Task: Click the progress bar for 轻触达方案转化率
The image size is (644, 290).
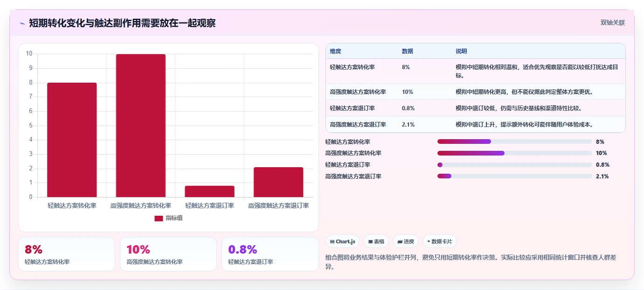Action: pyautogui.click(x=514, y=141)
